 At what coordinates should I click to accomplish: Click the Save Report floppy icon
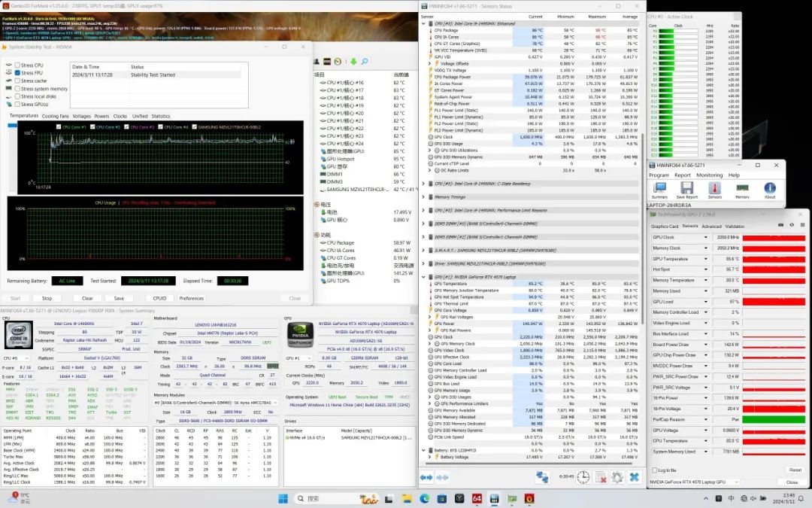pos(686,188)
